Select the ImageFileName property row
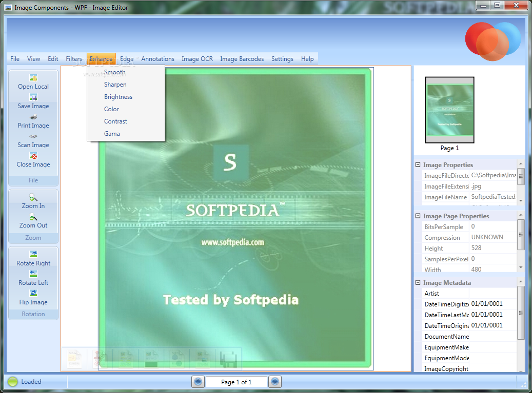This screenshot has width=532, height=393. coord(469,197)
